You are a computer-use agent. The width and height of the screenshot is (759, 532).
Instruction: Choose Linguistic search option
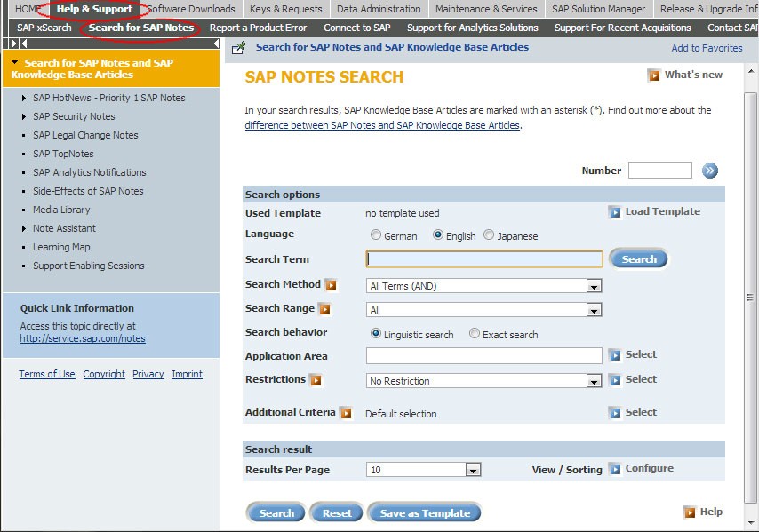pyautogui.click(x=376, y=333)
